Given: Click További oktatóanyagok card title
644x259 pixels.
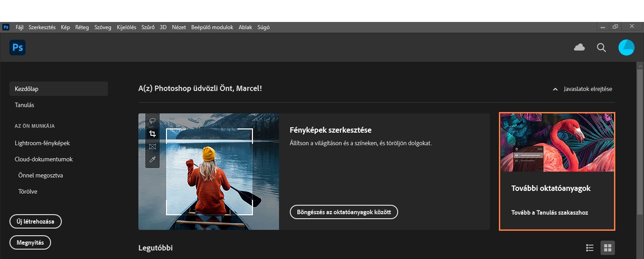Looking at the screenshot, I should click(x=551, y=188).
